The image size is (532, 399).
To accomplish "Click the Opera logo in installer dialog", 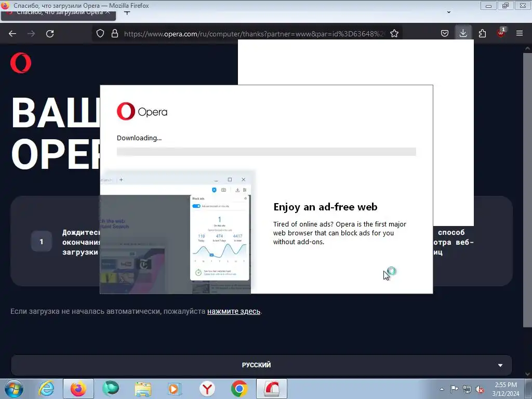I will coord(142,111).
